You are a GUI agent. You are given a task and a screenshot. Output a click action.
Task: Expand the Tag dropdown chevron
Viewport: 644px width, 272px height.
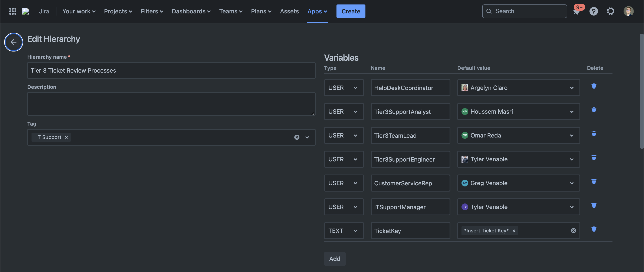click(307, 137)
